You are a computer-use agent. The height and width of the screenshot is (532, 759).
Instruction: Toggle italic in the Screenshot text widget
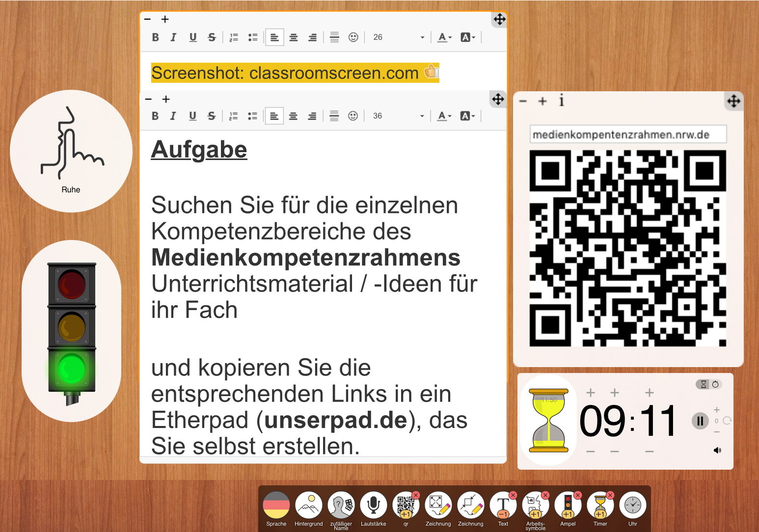coord(173,37)
